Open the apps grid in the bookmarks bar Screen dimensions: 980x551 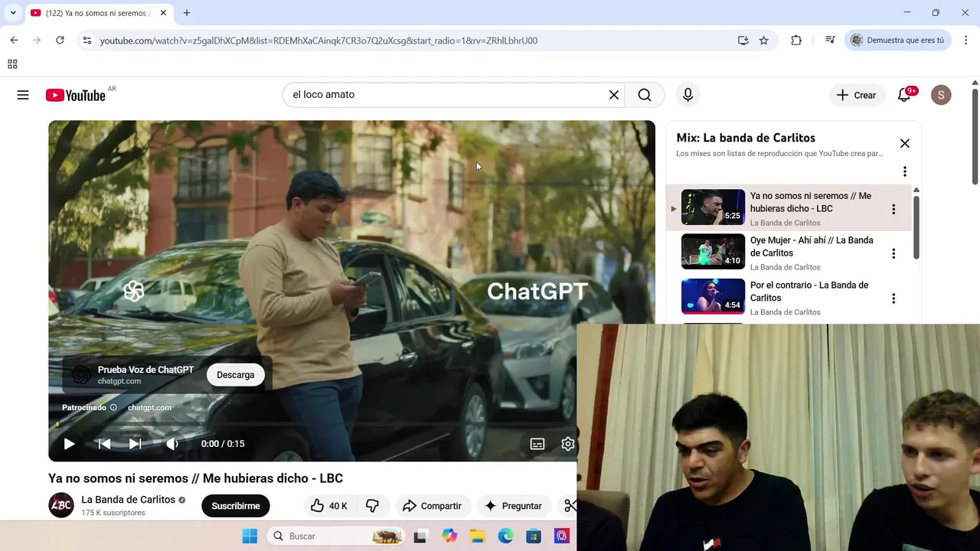pos(12,64)
